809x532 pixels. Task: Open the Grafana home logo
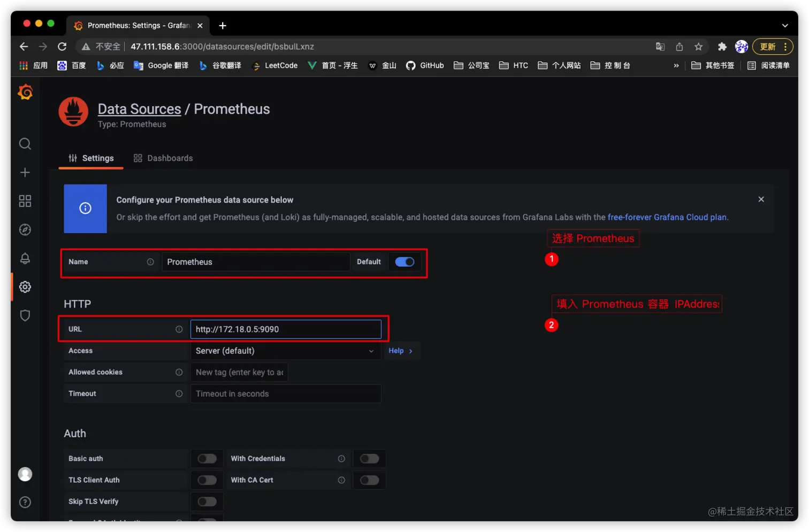click(x=25, y=92)
